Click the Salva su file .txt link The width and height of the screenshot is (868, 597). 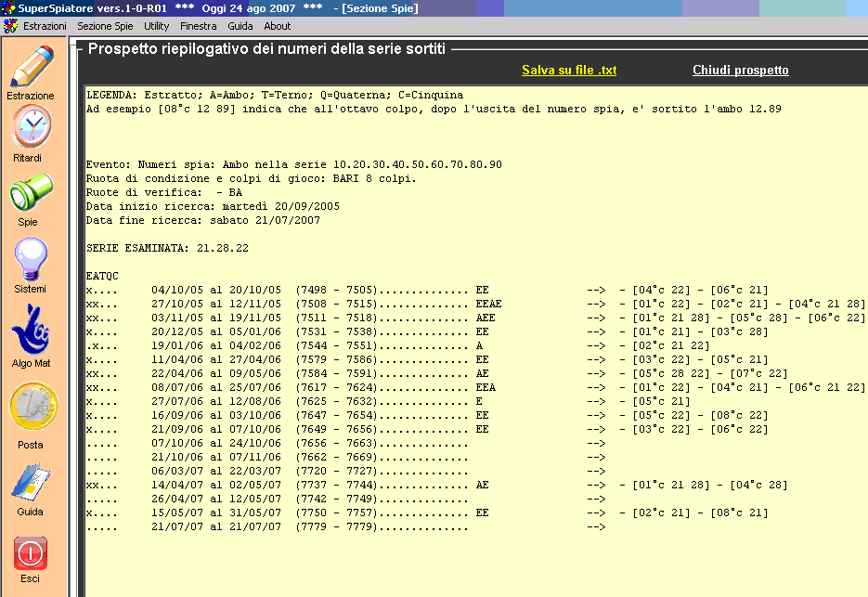tap(569, 70)
